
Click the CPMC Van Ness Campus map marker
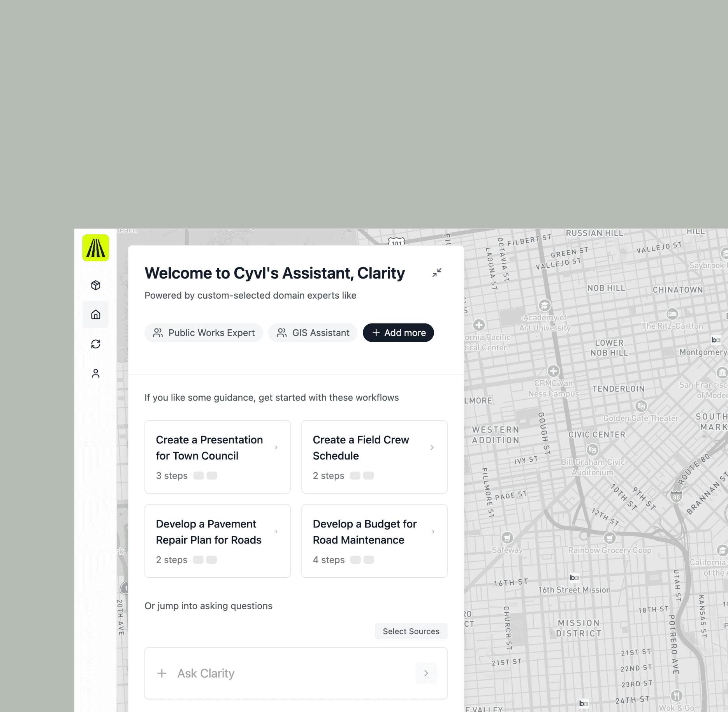pyautogui.click(x=553, y=371)
